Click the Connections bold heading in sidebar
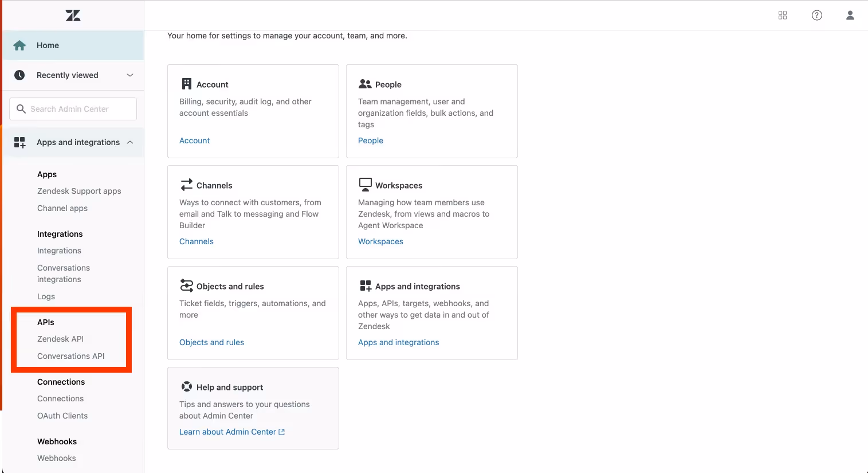Viewport: 868px width, 473px height. 61,382
